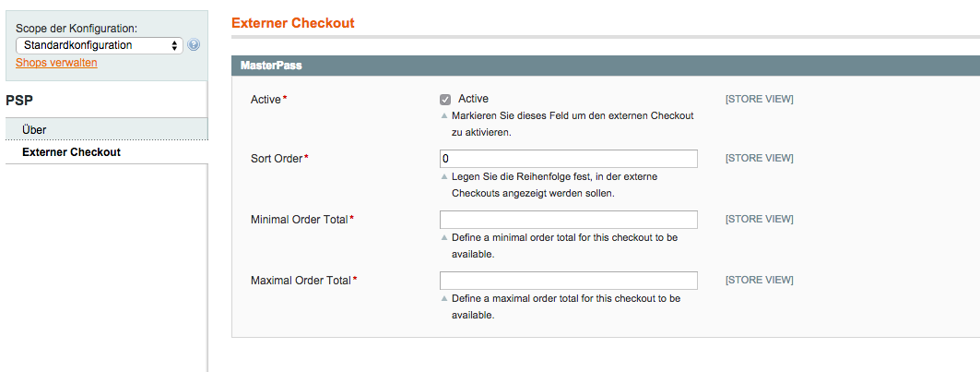Open the Standardkonfiguration scope dropdown
Screen dimensions: 980x372
coord(99,45)
